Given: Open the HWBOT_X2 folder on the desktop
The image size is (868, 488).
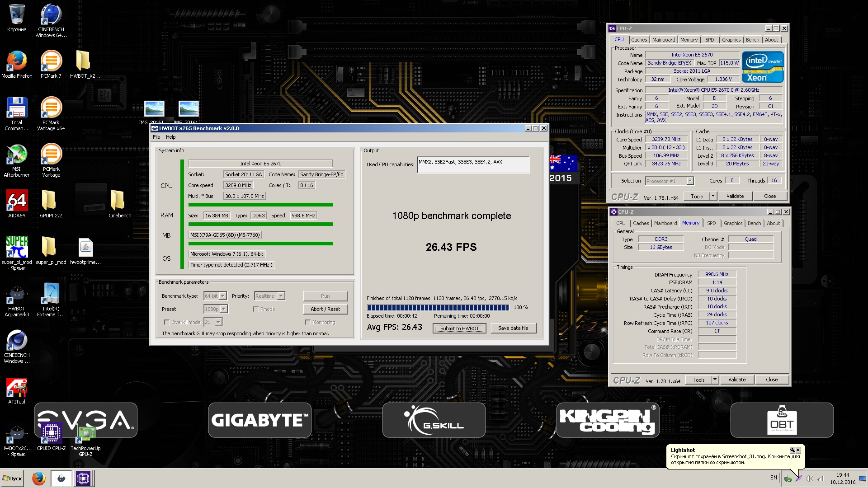Looking at the screenshot, I should pos(85,65).
